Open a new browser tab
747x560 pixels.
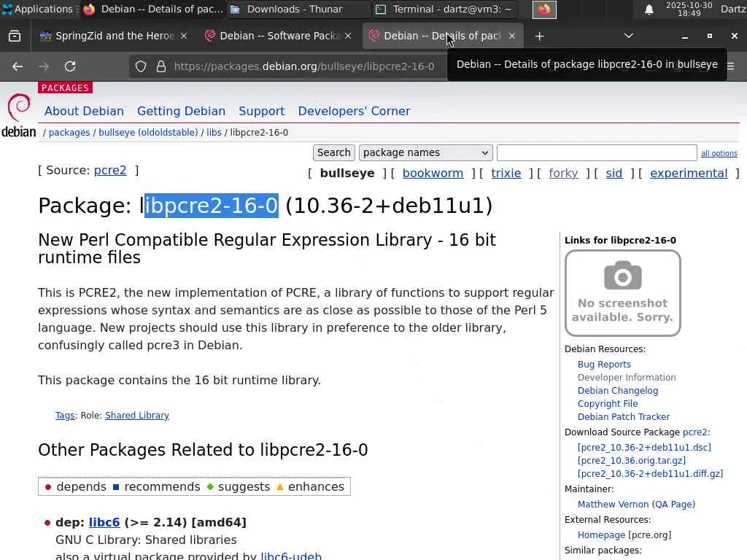[x=539, y=36]
